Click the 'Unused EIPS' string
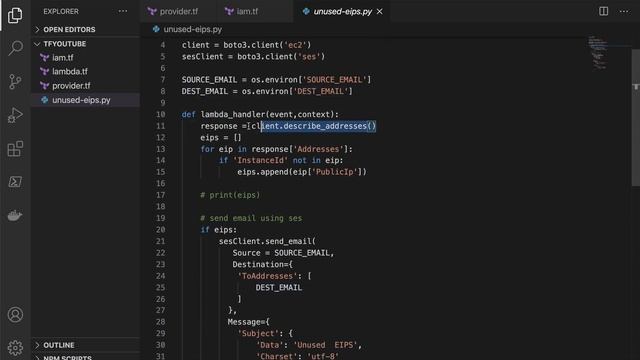 [x=327, y=345]
